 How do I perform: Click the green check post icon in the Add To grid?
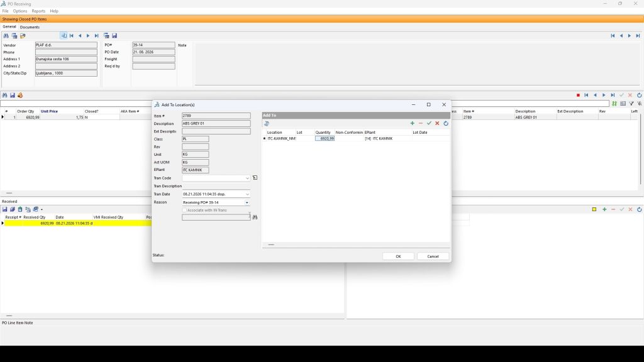(429, 123)
